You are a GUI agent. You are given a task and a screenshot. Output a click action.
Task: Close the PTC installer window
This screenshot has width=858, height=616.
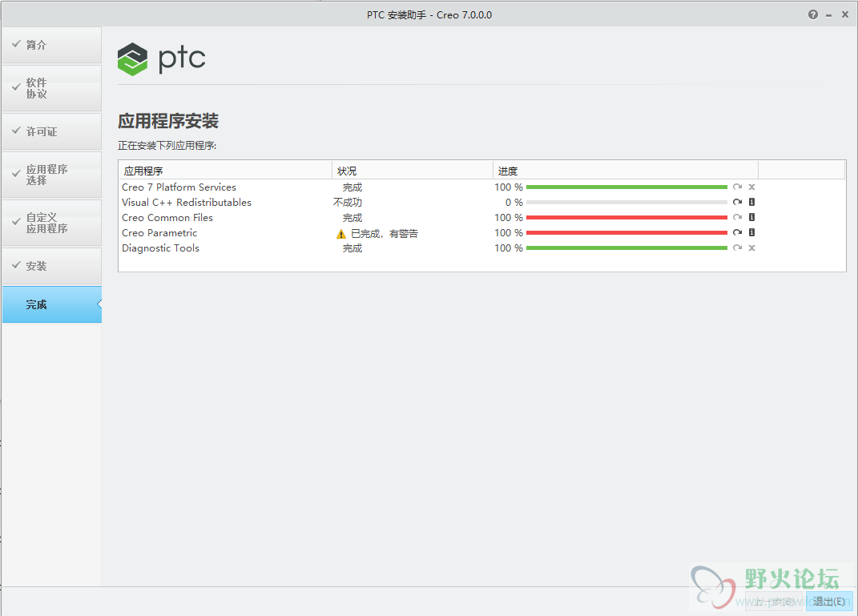point(845,14)
